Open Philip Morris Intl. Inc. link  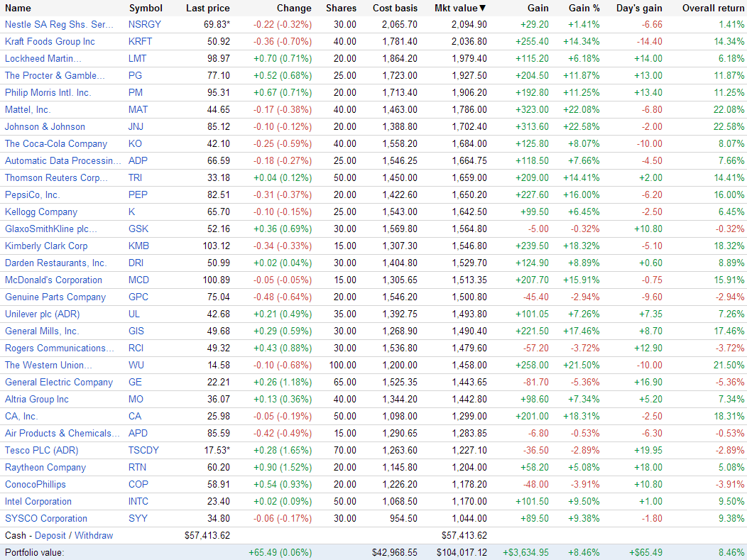48,93
